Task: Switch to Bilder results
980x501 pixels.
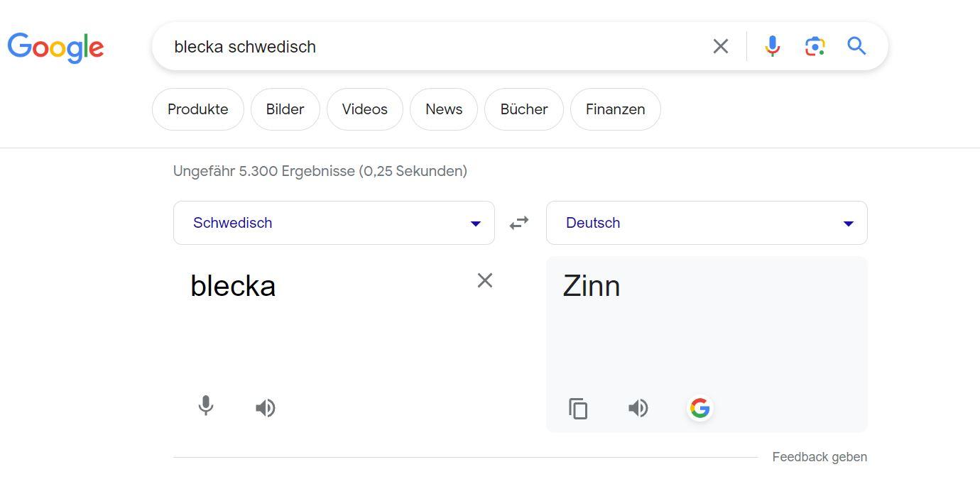Action: pos(285,109)
